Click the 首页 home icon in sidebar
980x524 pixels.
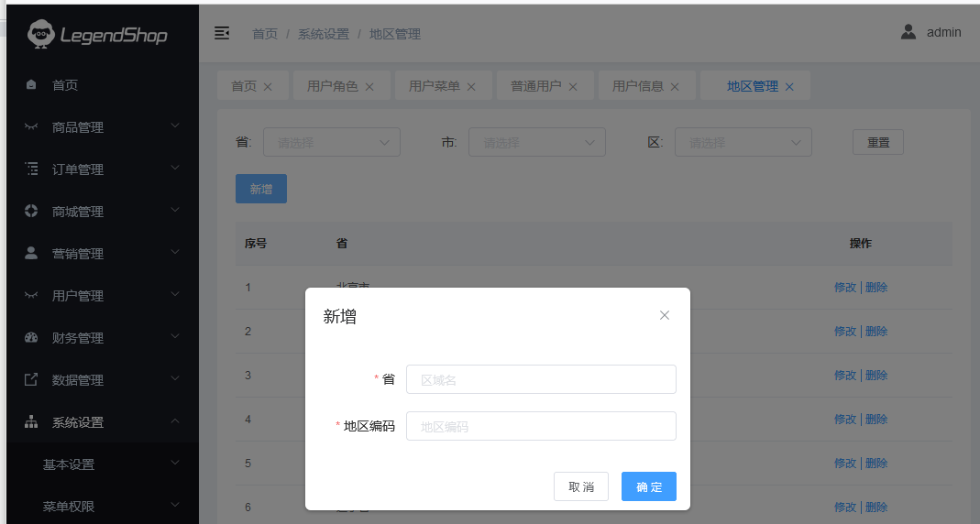click(31, 85)
